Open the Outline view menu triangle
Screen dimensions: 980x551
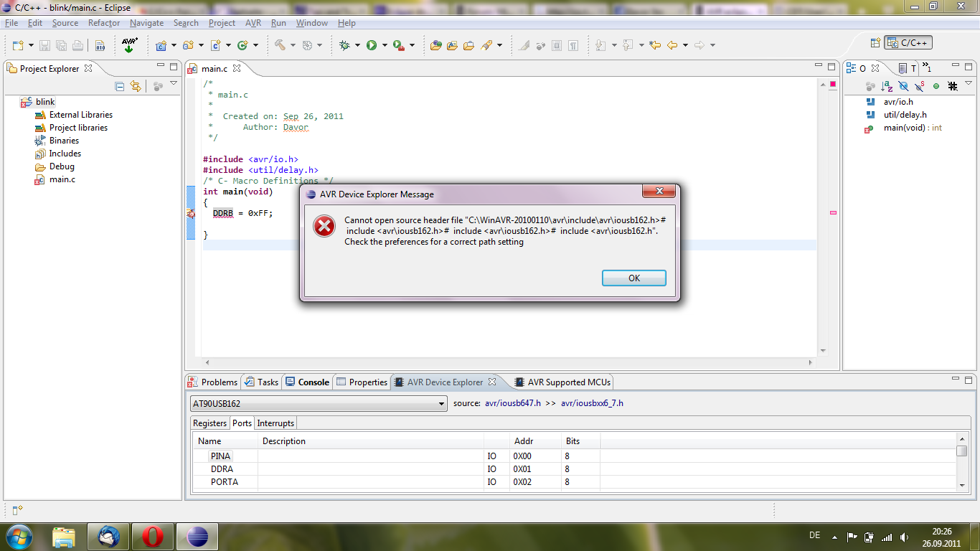tap(969, 84)
